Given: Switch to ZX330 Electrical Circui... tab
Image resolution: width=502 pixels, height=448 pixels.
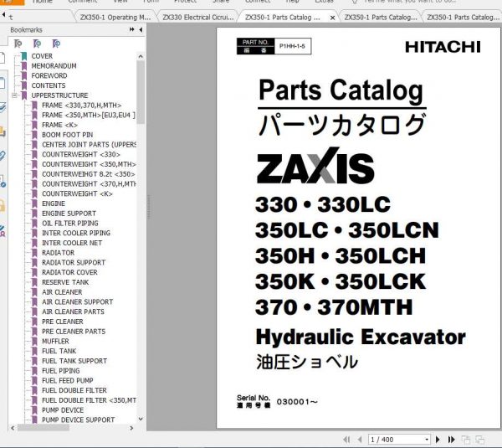Looking at the screenshot, I should 198,18.
